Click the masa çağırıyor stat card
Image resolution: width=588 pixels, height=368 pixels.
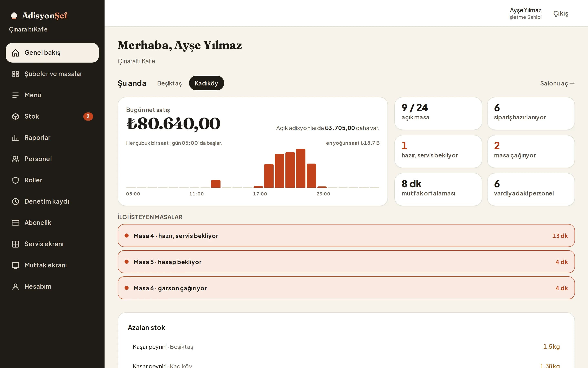531,151
